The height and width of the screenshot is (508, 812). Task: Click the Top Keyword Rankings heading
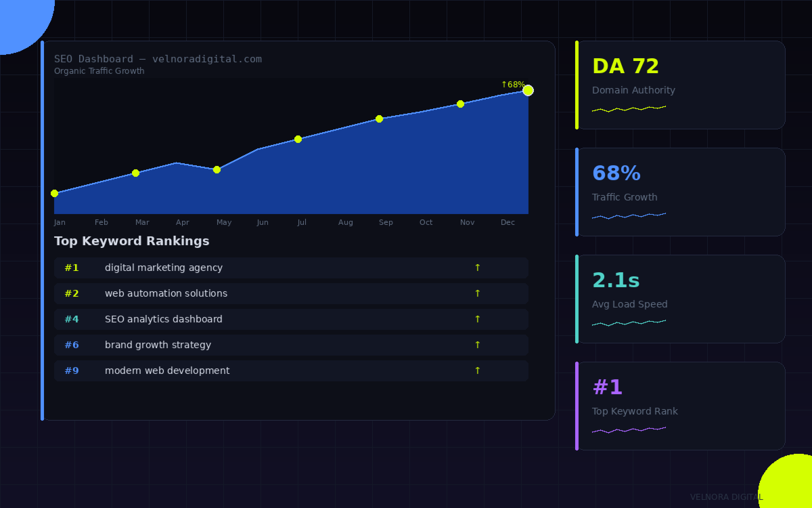(x=132, y=241)
